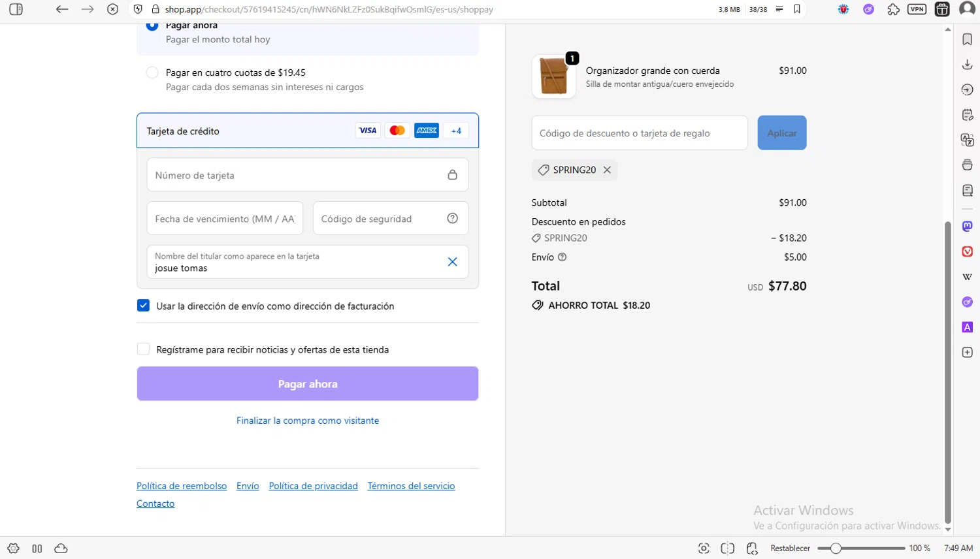
Task: Clear the cardholder name field
Action: tap(452, 262)
